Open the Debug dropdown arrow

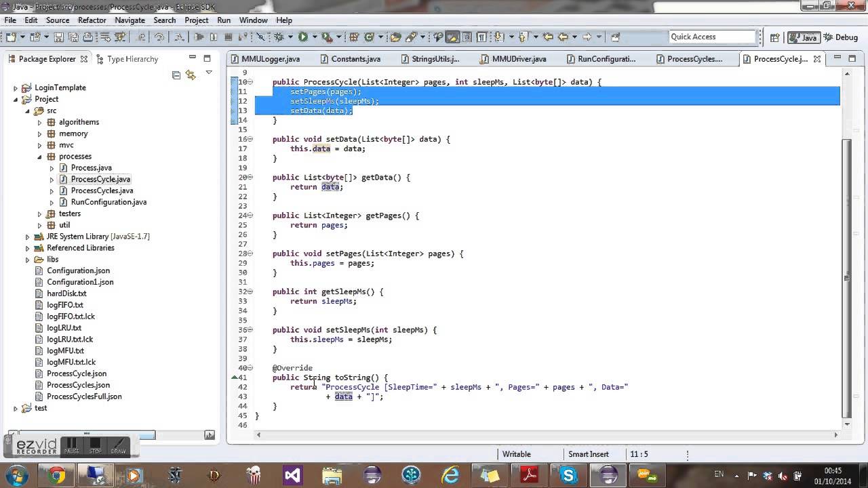pyautogui.click(x=290, y=37)
